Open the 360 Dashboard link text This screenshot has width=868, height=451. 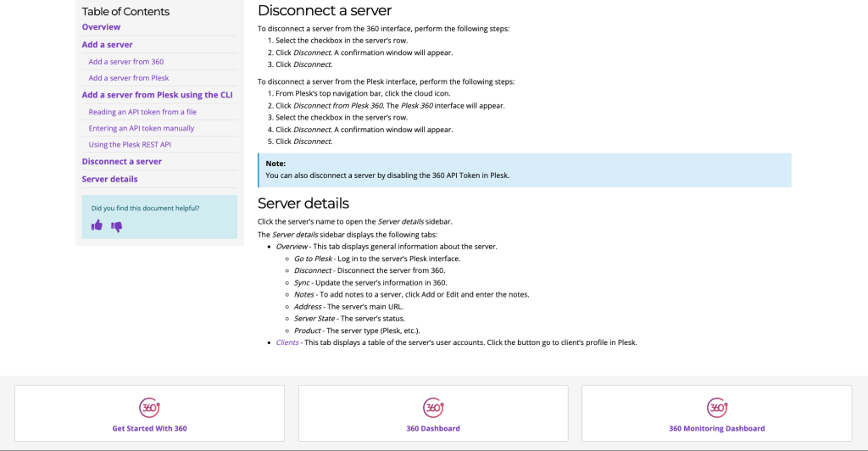click(432, 429)
